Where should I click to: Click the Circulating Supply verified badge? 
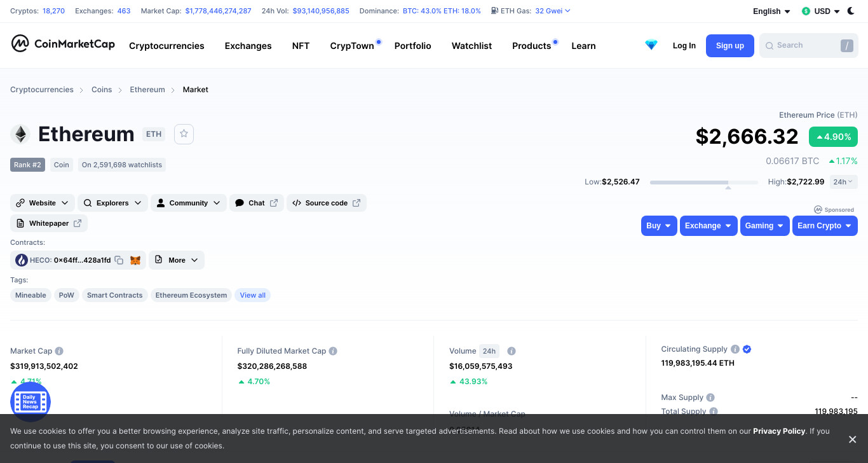pyautogui.click(x=747, y=349)
